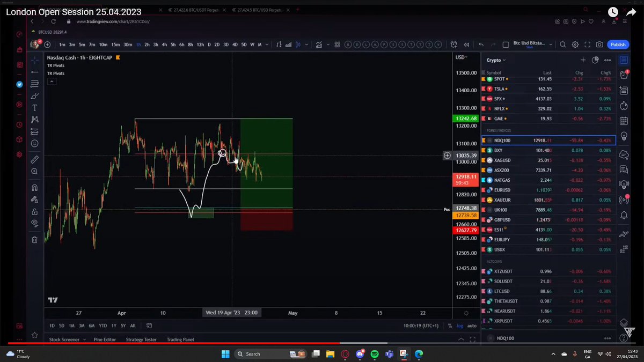Add a symbol to the watchlist
The height and width of the screenshot is (362, 644).
point(583,60)
